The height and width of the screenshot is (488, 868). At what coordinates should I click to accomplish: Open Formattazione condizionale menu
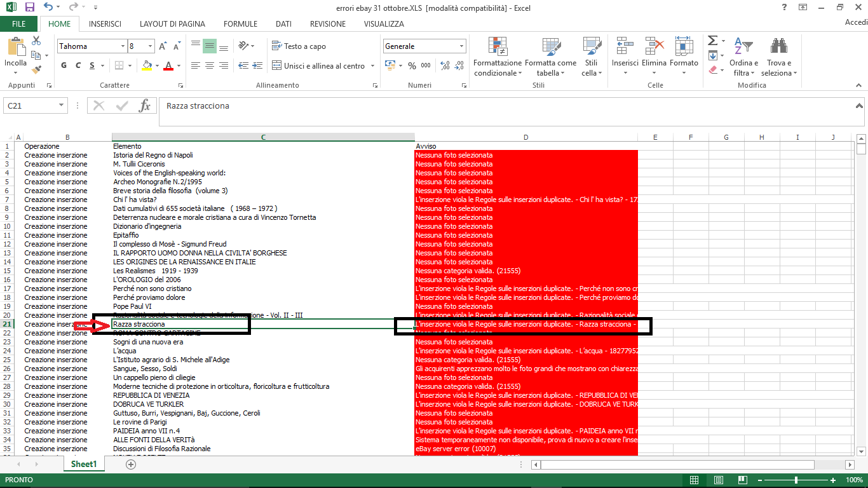coord(498,57)
